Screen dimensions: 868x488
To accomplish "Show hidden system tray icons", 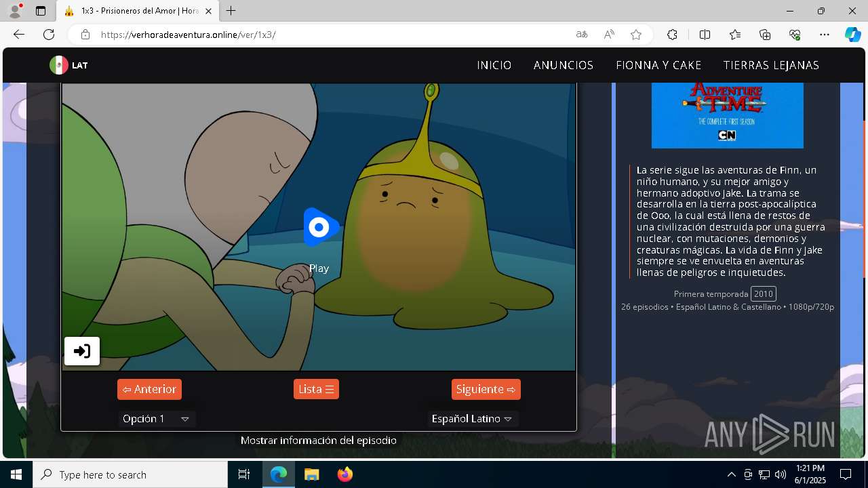I will click(731, 474).
